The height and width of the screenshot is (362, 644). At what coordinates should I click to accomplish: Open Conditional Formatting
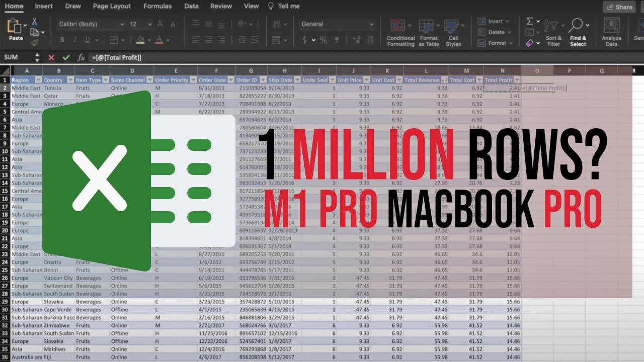click(400, 33)
